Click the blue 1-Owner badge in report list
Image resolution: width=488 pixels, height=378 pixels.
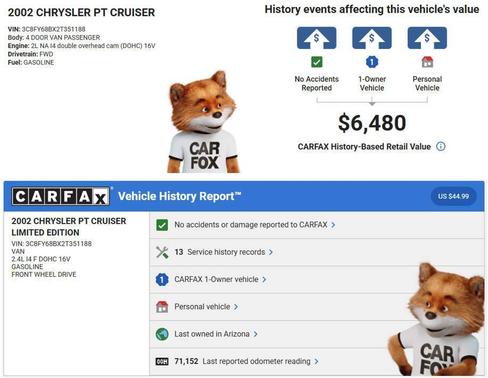coord(162,280)
